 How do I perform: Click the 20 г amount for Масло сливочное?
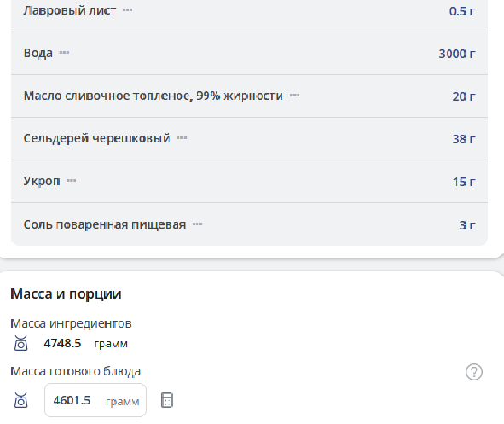(464, 96)
